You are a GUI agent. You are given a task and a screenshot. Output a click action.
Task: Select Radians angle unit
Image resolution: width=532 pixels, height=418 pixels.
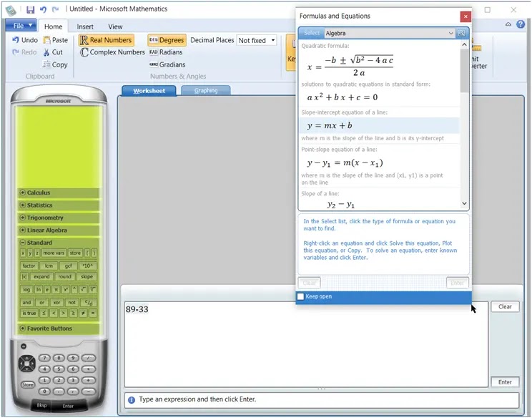tap(166, 52)
